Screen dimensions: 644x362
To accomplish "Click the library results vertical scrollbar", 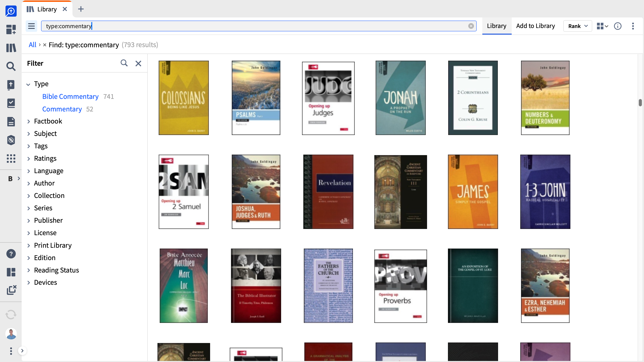I will pos(640,102).
